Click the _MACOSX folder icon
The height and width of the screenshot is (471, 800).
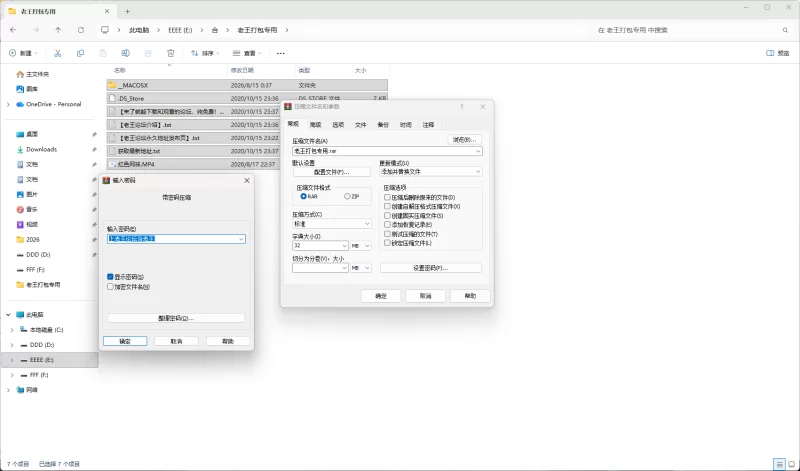point(112,85)
